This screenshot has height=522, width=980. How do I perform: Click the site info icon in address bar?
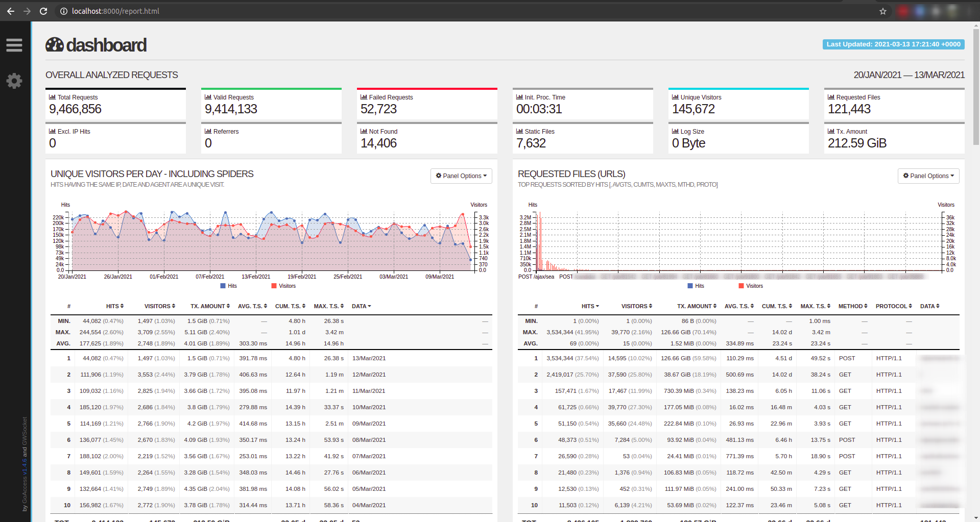coord(64,11)
